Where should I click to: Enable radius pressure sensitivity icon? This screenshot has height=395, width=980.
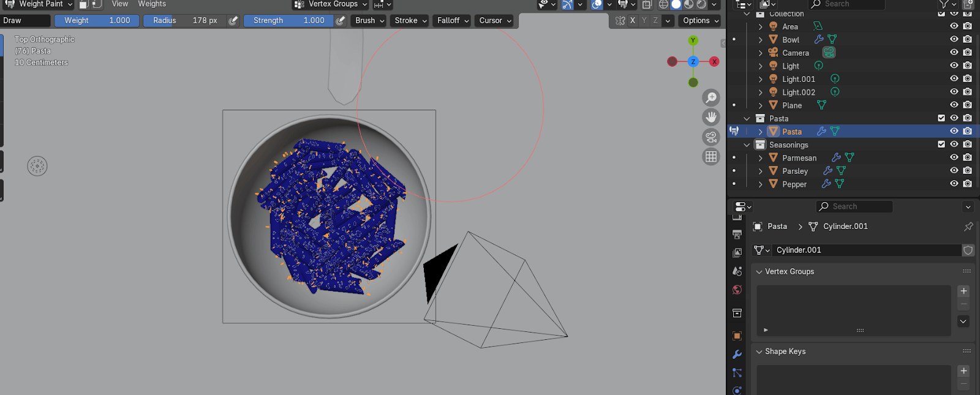(233, 20)
